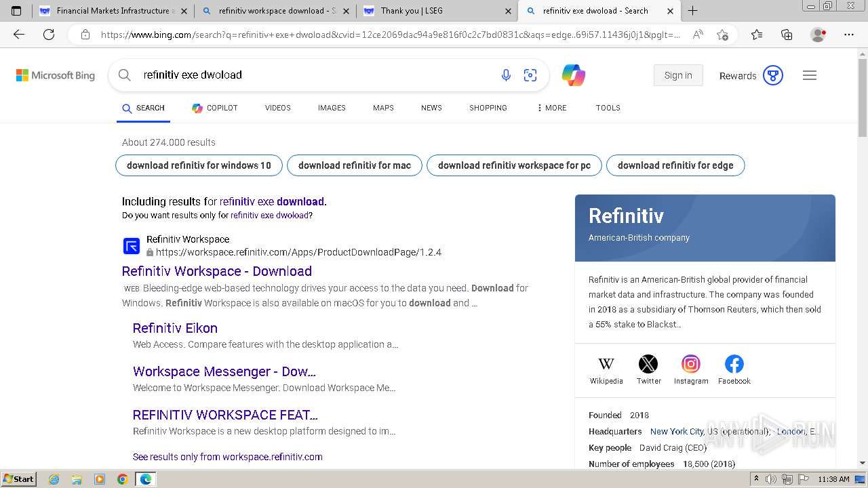Open the Refinitiv Eikon sublink
The height and width of the screenshot is (488, 868).
(x=175, y=328)
